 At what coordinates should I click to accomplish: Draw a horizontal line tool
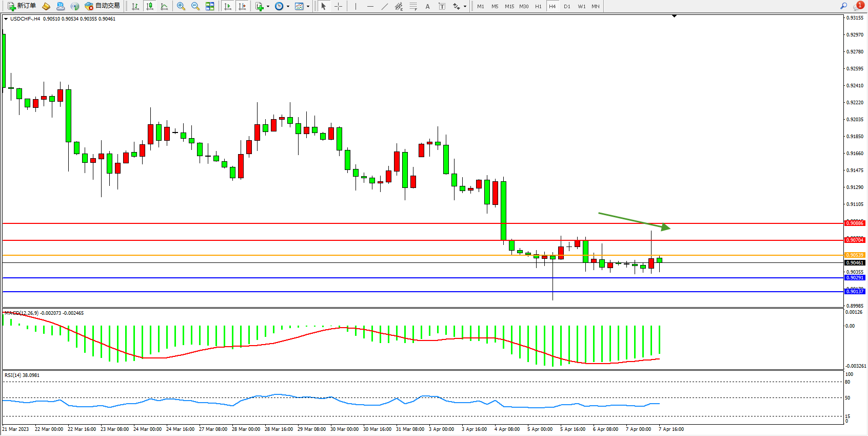[x=370, y=6]
